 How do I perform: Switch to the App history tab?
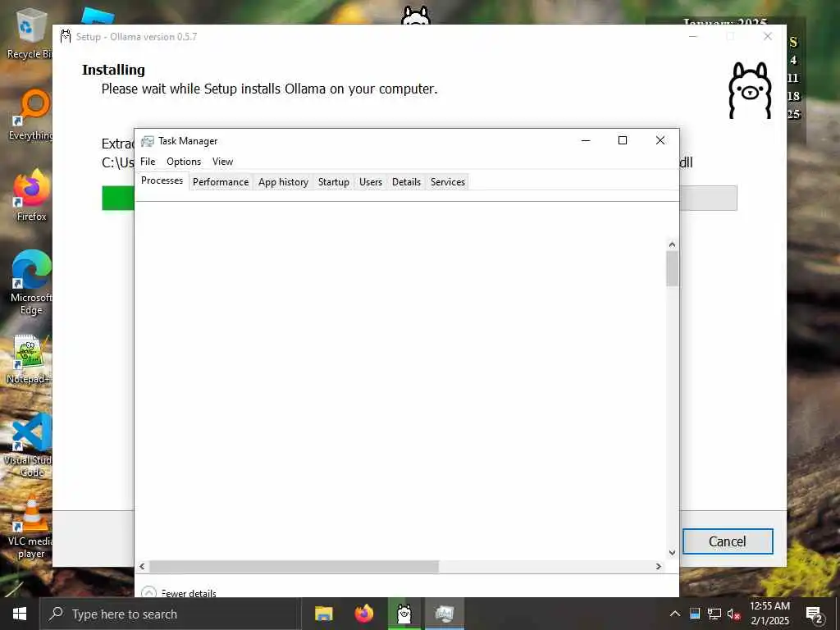(x=283, y=182)
